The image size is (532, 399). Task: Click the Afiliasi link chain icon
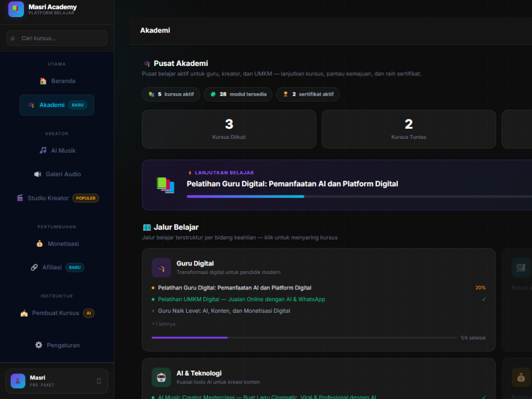[34, 268]
